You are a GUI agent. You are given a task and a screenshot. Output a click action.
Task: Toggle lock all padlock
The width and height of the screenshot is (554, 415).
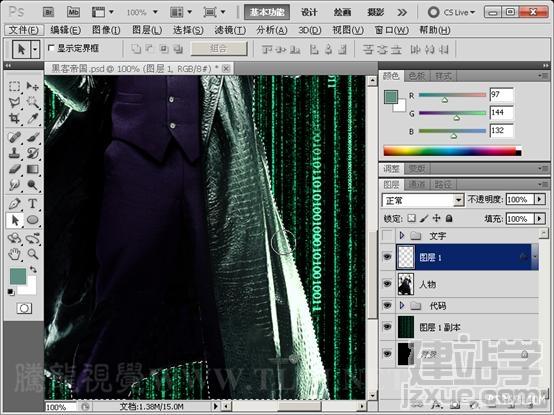[x=449, y=218]
